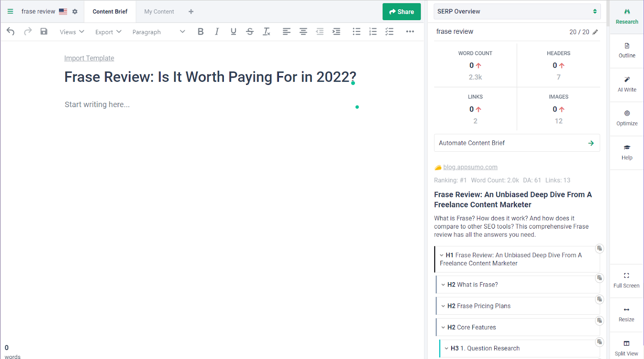This screenshot has height=359, width=644.
Task: Switch to Full Screen mode
Action: pos(627,281)
